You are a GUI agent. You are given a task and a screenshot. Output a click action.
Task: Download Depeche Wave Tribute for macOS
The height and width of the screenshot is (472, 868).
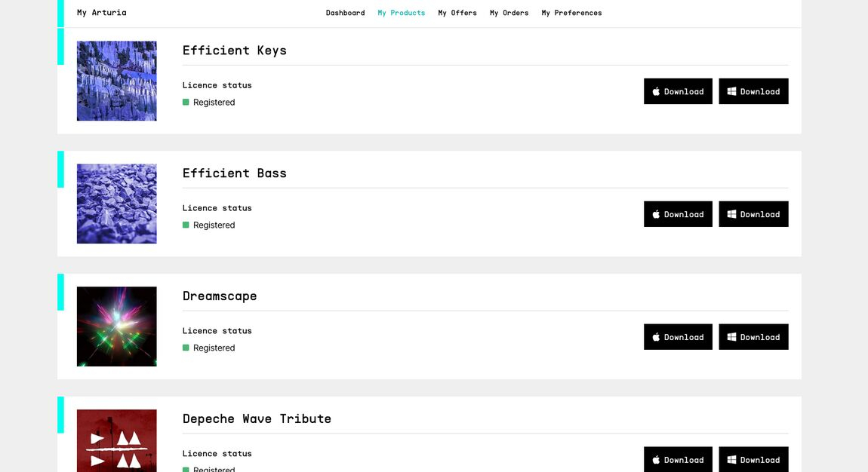678,459
